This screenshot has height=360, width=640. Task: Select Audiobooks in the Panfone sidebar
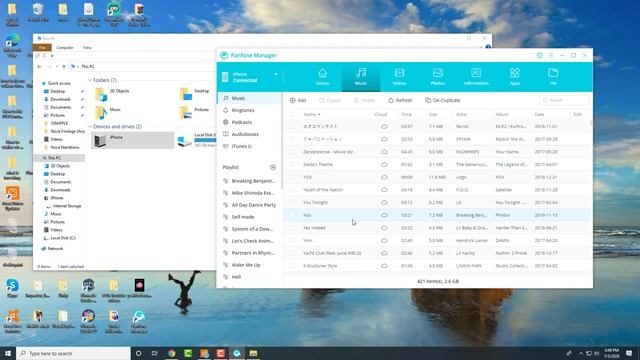point(245,134)
